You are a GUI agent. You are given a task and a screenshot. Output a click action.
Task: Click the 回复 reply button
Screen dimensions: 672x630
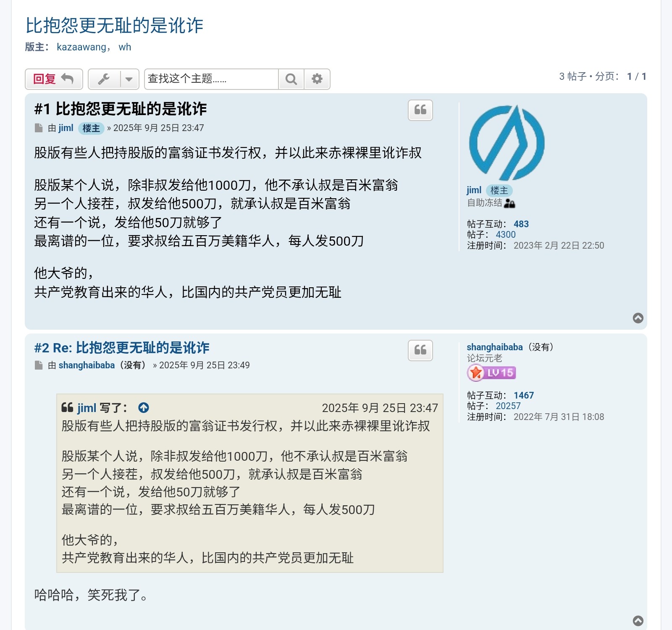click(54, 79)
